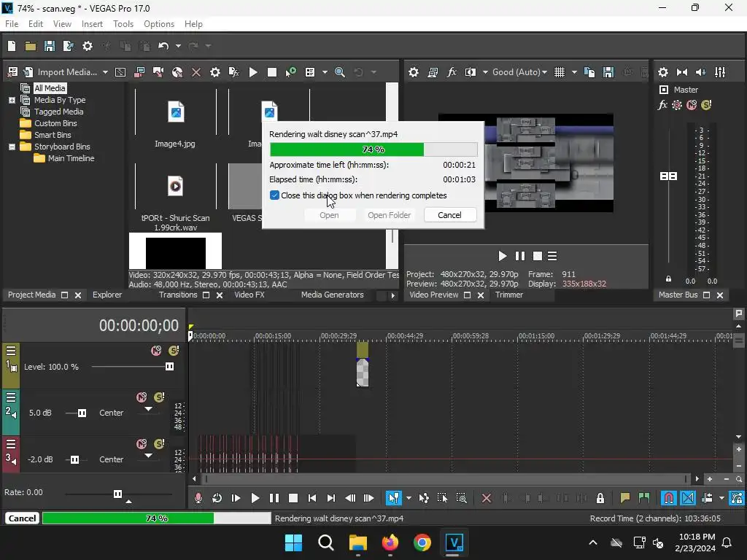
Task: Open Import Media dropdown arrow
Action: tap(105, 72)
